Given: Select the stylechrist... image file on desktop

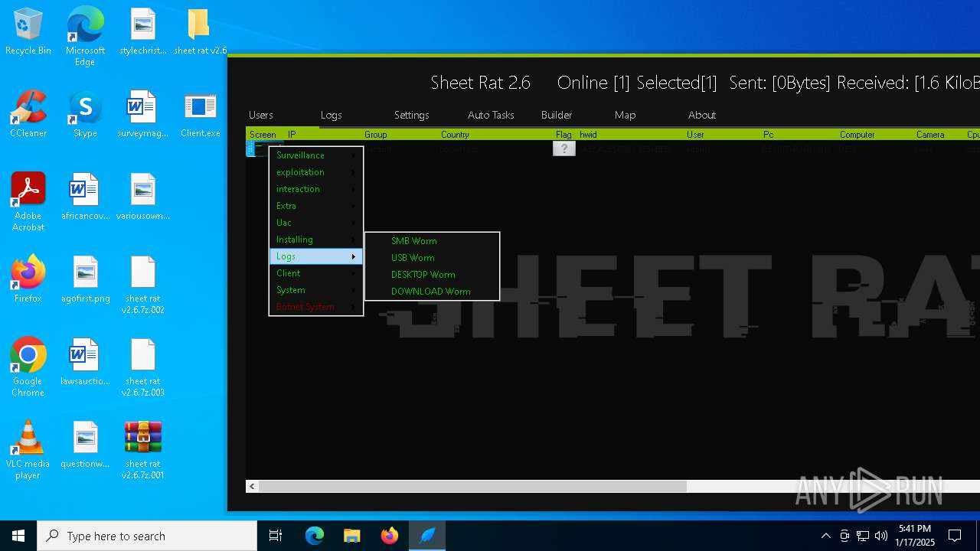Looking at the screenshot, I should pyautogui.click(x=143, y=32).
